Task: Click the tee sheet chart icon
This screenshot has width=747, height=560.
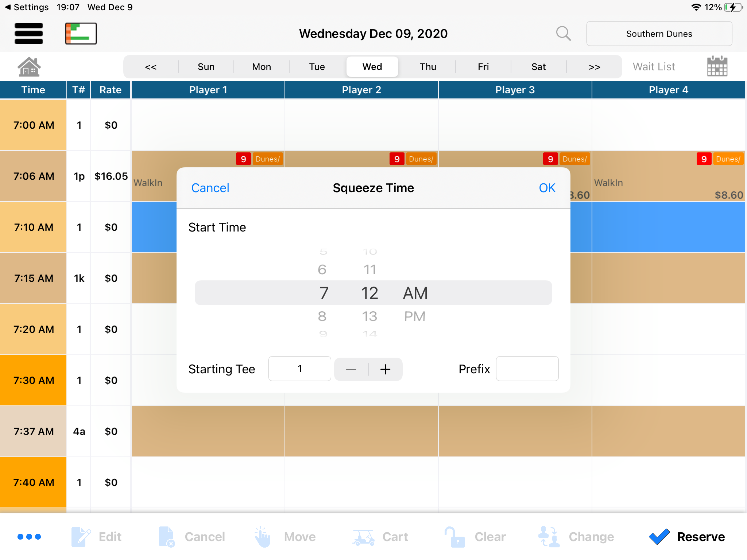Action: click(81, 34)
